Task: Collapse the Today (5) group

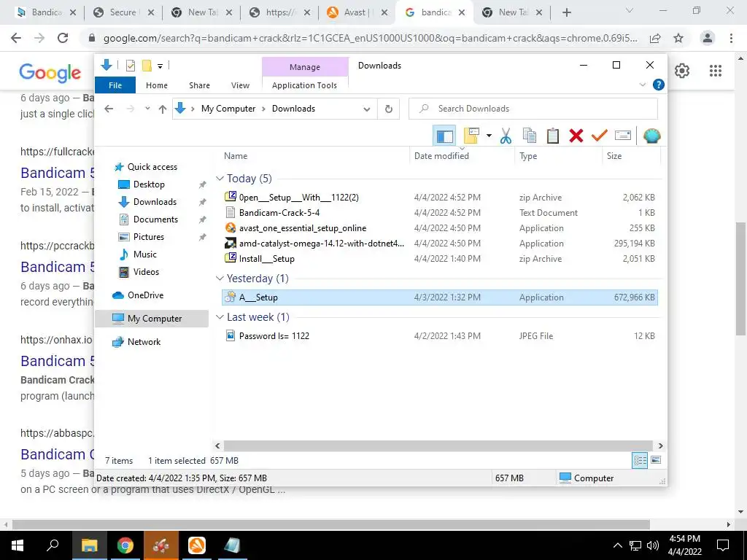Action: 220,179
